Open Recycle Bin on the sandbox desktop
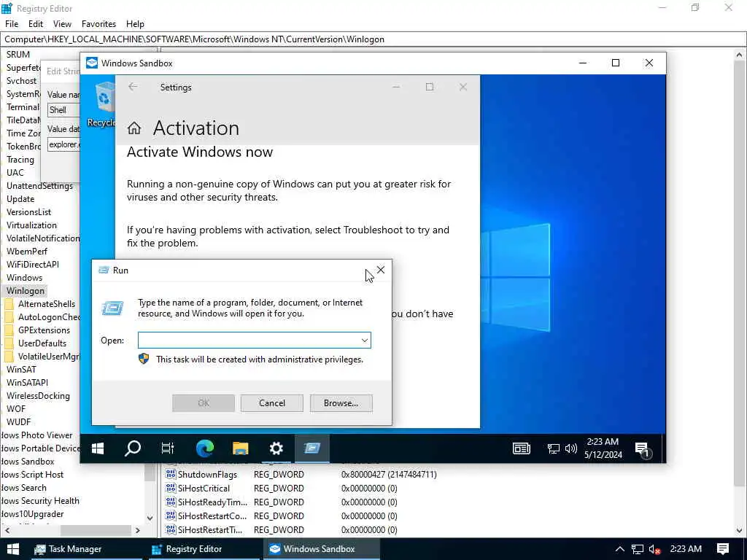The height and width of the screenshot is (560, 747). click(101, 104)
